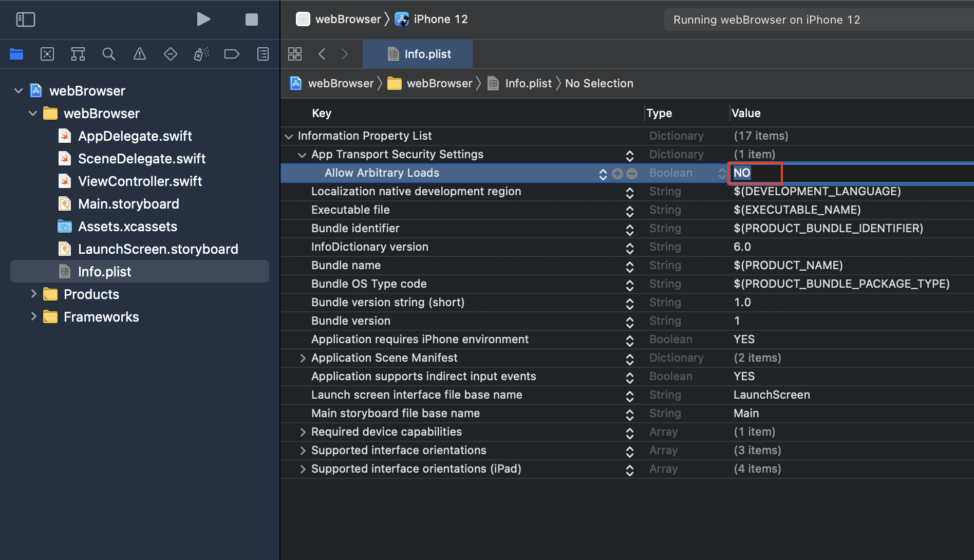This screenshot has height=560, width=974.
Task: Select Info.plist in navigator
Action: (x=140, y=272)
